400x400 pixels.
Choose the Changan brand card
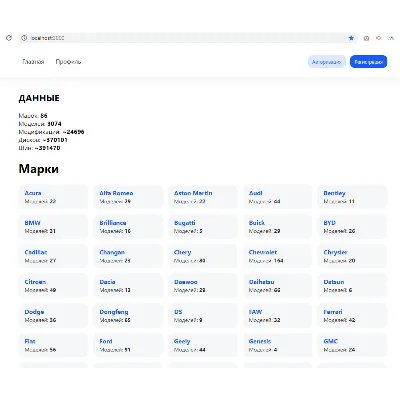(x=128, y=256)
